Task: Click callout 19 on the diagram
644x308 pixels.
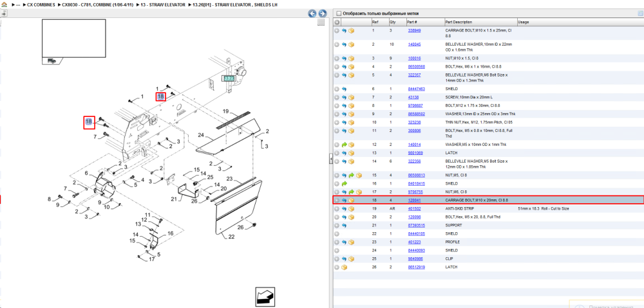Action: point(225,111)
